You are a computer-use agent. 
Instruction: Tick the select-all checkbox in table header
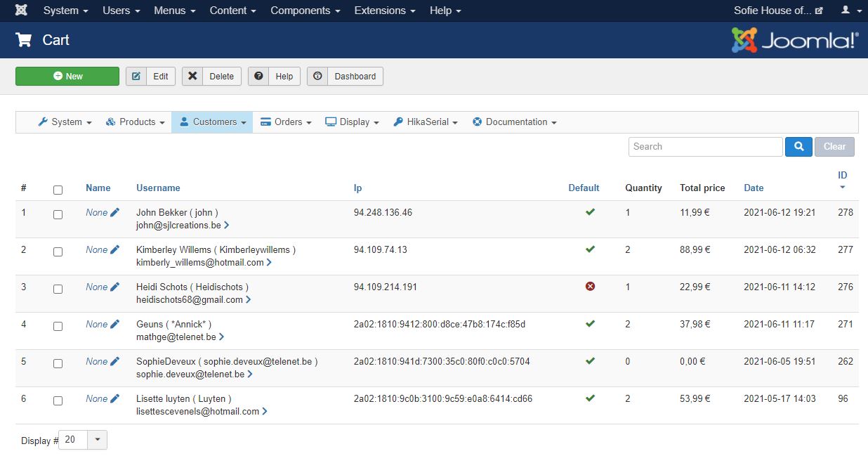coord(58,190)
